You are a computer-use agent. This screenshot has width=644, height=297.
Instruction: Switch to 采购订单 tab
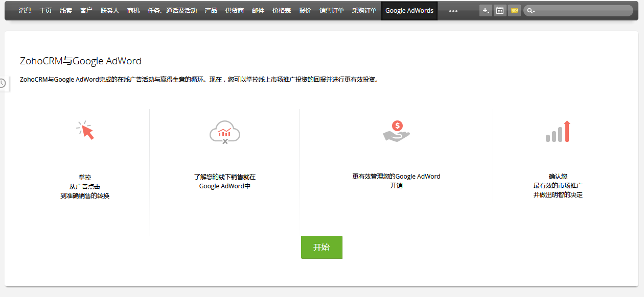[x=364, y=10]
